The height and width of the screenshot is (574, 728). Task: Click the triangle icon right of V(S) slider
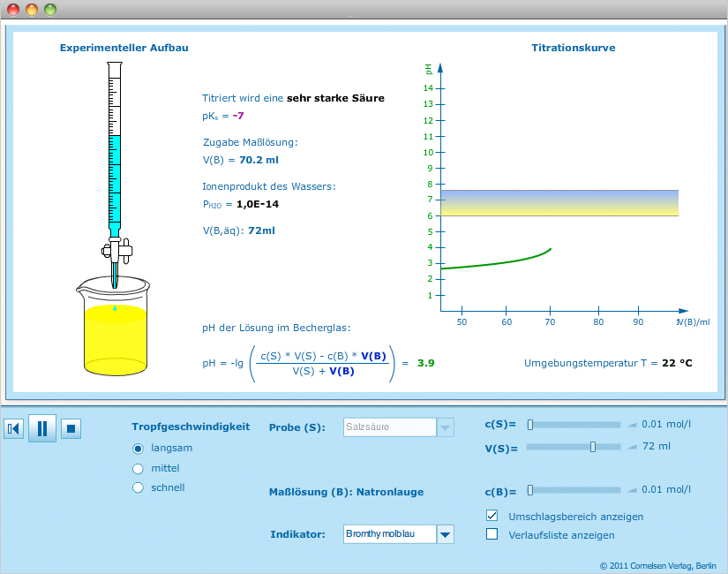(x=631, y=447)
